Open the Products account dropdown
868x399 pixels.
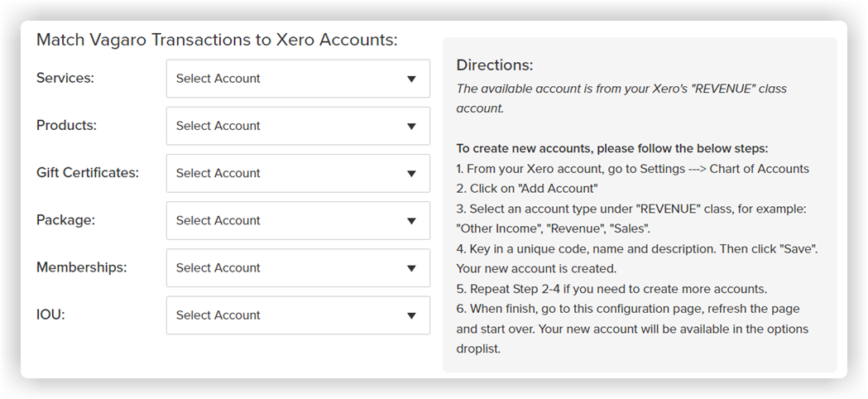pyautogui.click(x=298, y=126)
